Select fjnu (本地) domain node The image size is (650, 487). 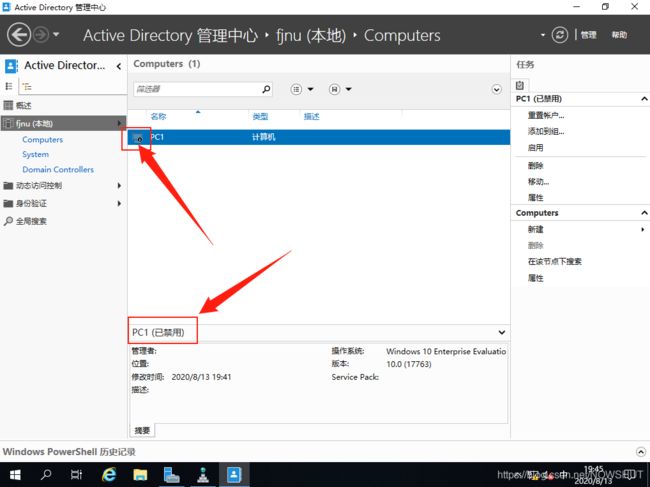[63, 123]
